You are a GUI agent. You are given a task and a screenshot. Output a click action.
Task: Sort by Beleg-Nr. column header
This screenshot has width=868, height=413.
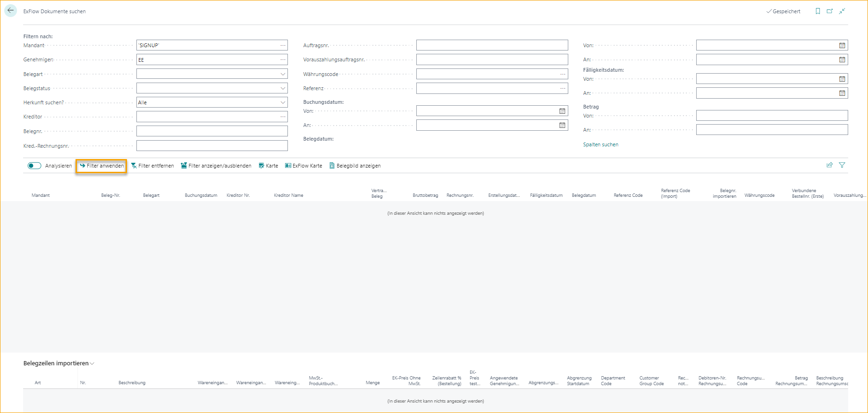coord(110,195)
